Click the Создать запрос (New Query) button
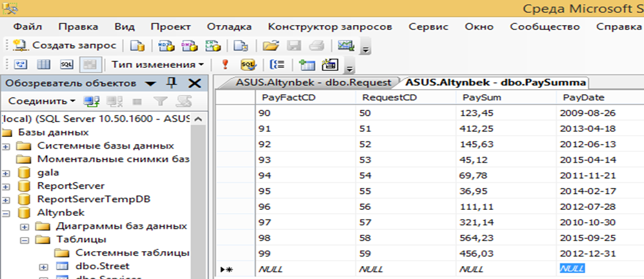This screenshot has width=644, height=279. 65,46
